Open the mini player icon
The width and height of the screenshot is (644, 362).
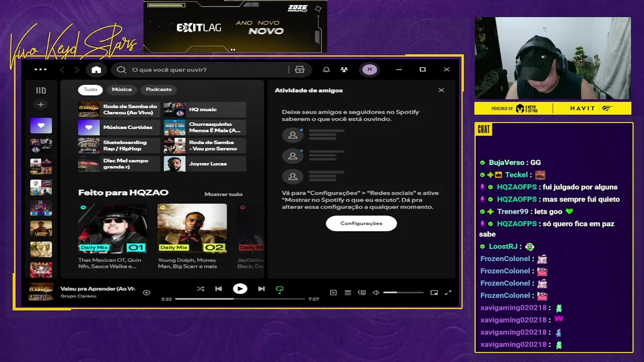pyautogui.click(x=434, y=293)
